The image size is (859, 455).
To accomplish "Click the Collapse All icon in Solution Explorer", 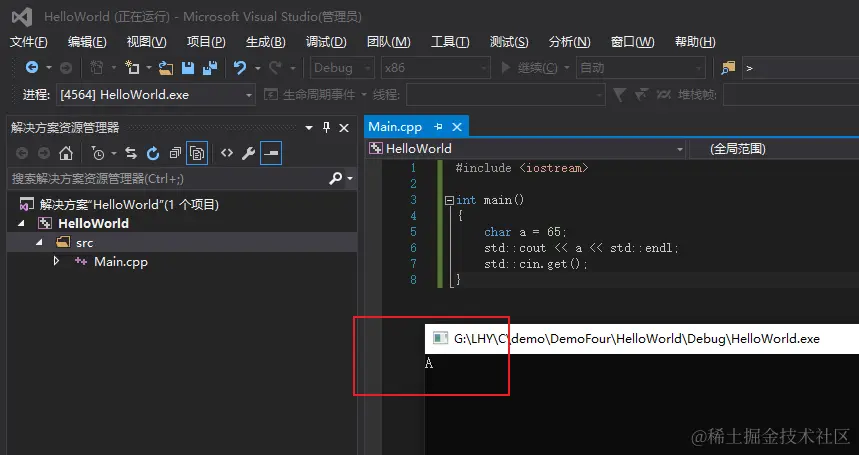I will click(x=175, y=153).
